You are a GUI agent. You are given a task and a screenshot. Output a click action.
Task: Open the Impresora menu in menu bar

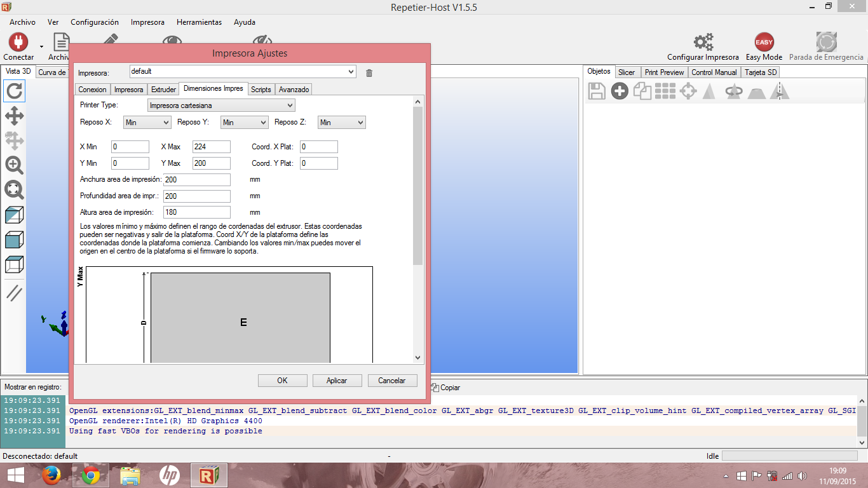[147, 22]
